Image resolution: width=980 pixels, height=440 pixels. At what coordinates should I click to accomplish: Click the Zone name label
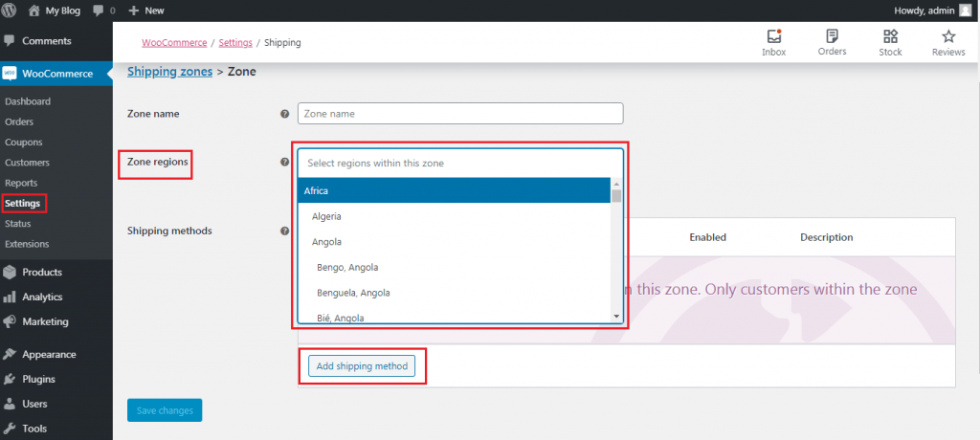(153, 114)
